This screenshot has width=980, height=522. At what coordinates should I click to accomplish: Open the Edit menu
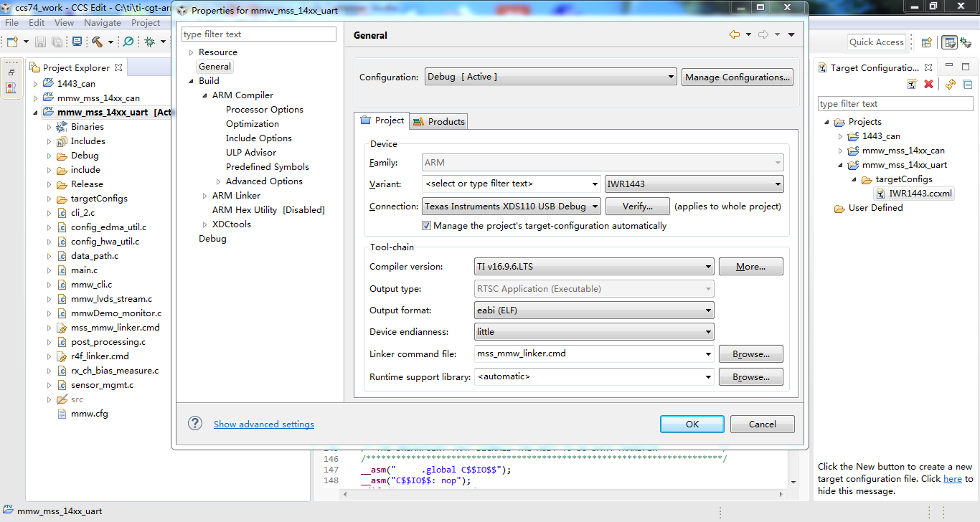click(x=37, y=22)
